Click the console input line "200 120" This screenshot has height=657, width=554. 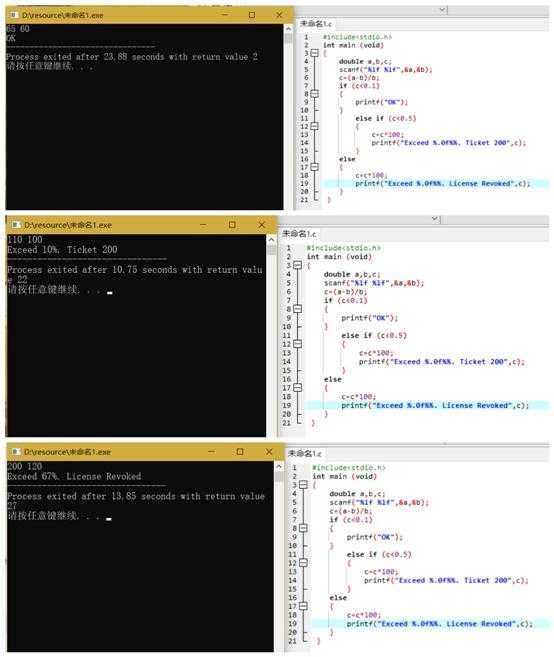(25, 466)
